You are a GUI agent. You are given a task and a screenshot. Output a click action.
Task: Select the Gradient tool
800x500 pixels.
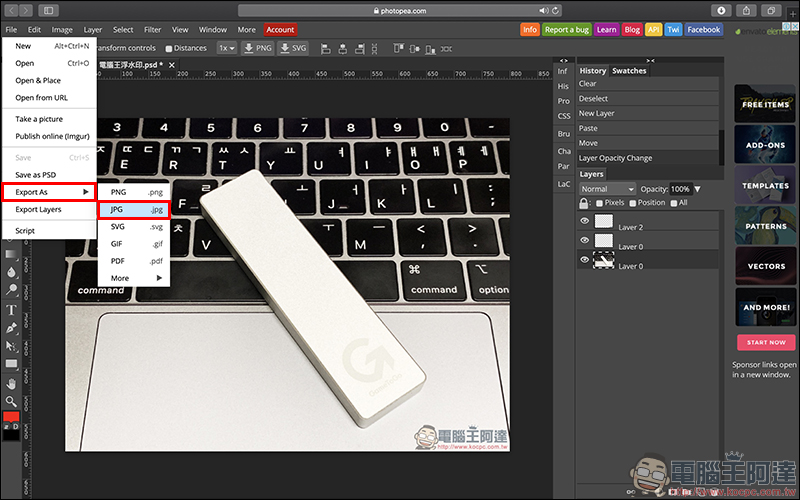pyautogui.click(x=11, y=255)
